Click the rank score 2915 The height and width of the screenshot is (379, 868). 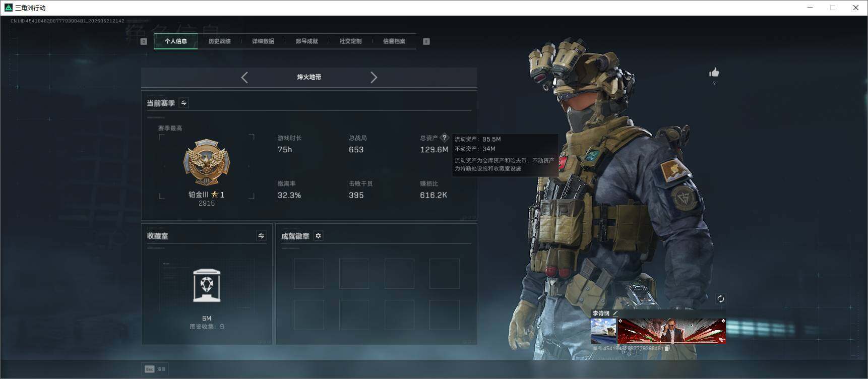[207, 203]
